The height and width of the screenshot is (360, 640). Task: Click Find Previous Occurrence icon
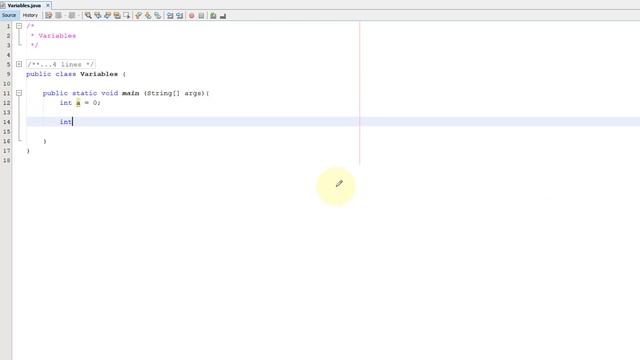click(x=98, y=16)
